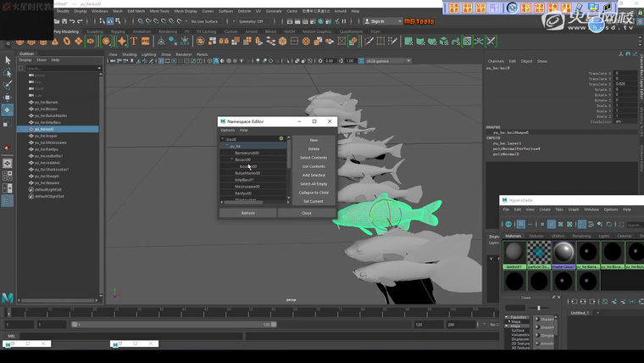Click the Select Contents button

point(314,158)
